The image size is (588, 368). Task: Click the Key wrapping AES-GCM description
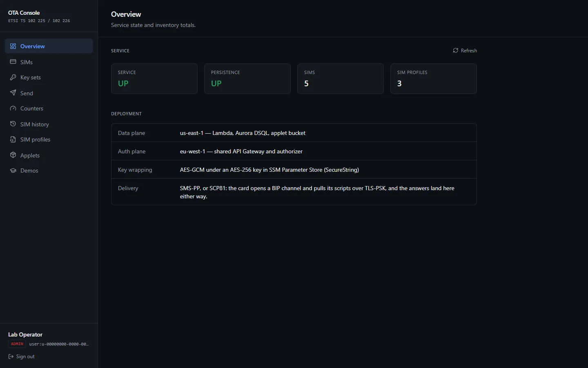pos(269,170)
